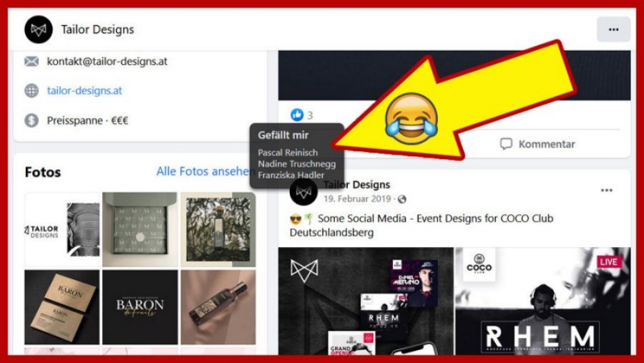Viewport: 644px width, 363px height.
Task: Click the dollar price range icon
Action: (x=31, y=120)
